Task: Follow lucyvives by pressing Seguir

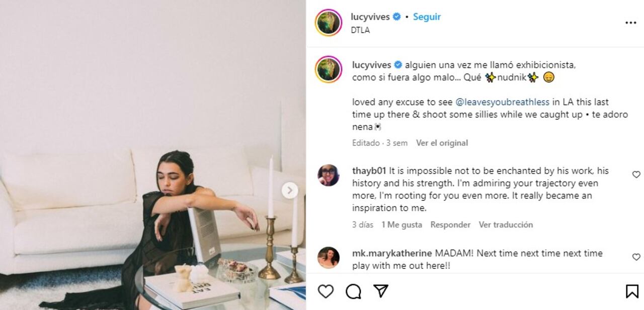Action: coord(426,17)
